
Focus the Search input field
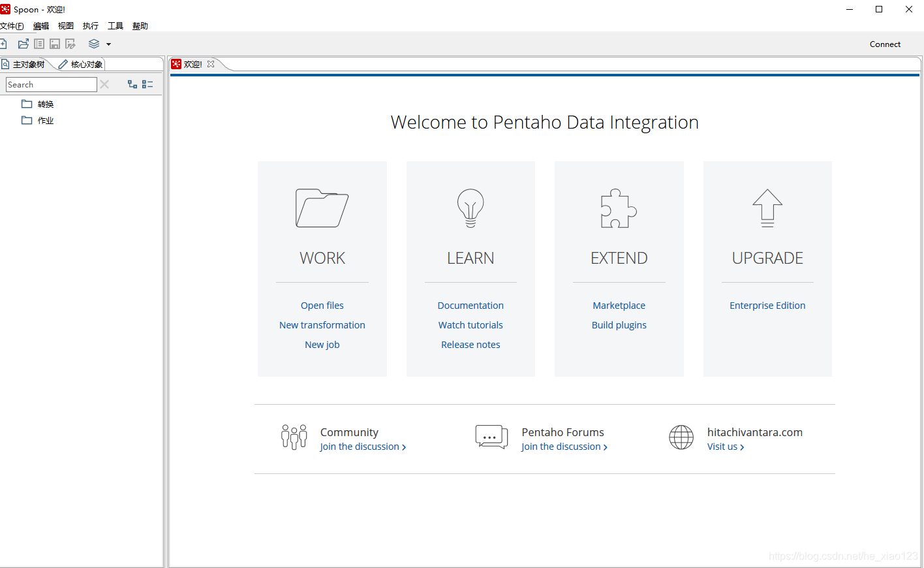[x=52, y=84]
